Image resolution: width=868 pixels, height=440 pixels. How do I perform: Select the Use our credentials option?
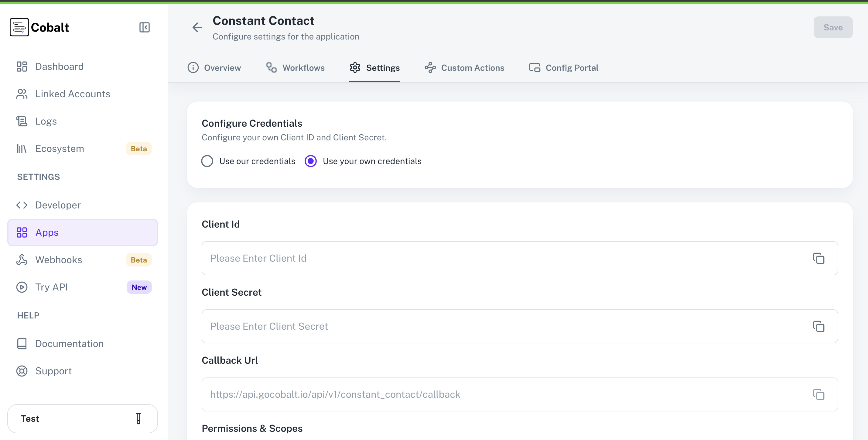point(207,161)
